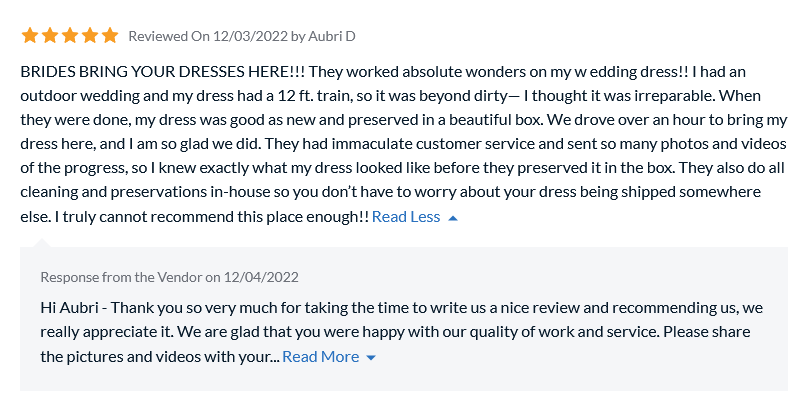Click the third orange rating star
Viewport: 804px width, 413px height.
click(70, 36)
